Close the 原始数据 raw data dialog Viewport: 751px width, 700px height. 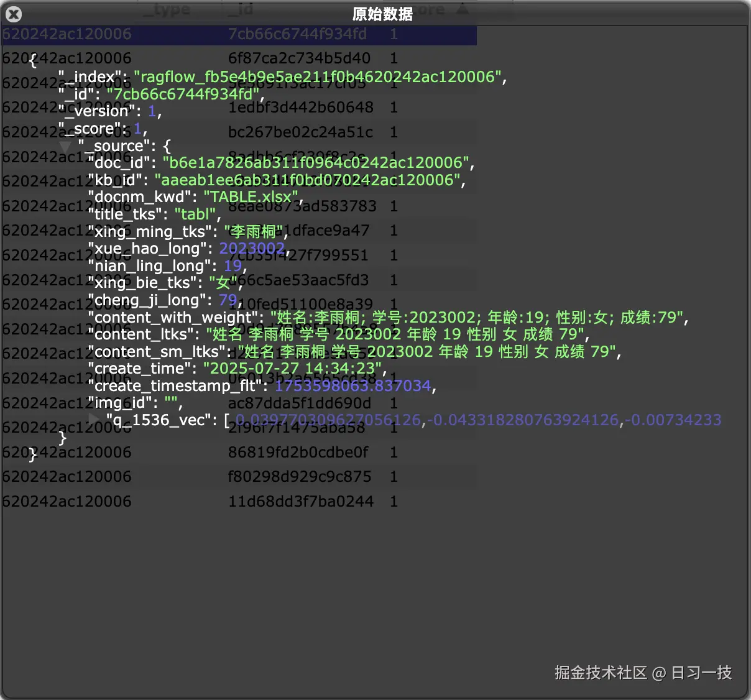pos(13,14)
